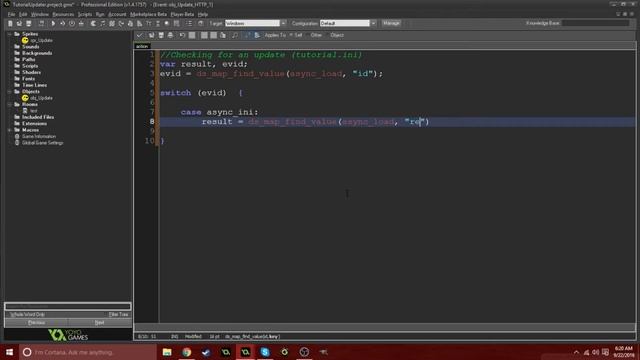Click code line 'case async_ini:'
The image size is (640, 360).
click(x=220, y=112)
